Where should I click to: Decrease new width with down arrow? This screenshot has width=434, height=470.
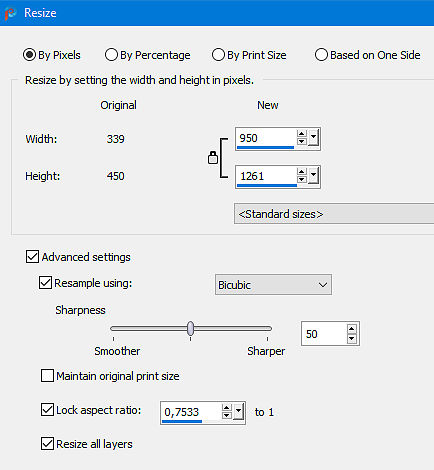coord(302,141)
